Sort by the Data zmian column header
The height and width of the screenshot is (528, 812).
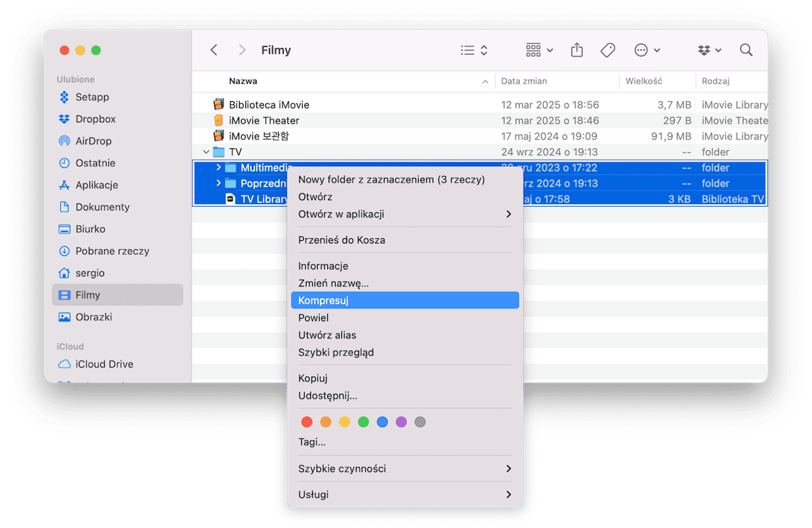(524, 81)
